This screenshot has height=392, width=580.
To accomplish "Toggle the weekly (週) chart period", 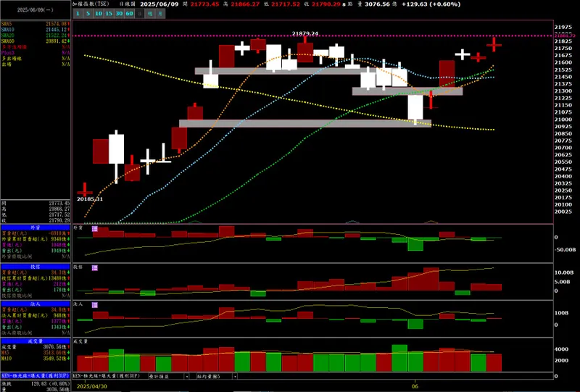I will click(x=150, y=14).
